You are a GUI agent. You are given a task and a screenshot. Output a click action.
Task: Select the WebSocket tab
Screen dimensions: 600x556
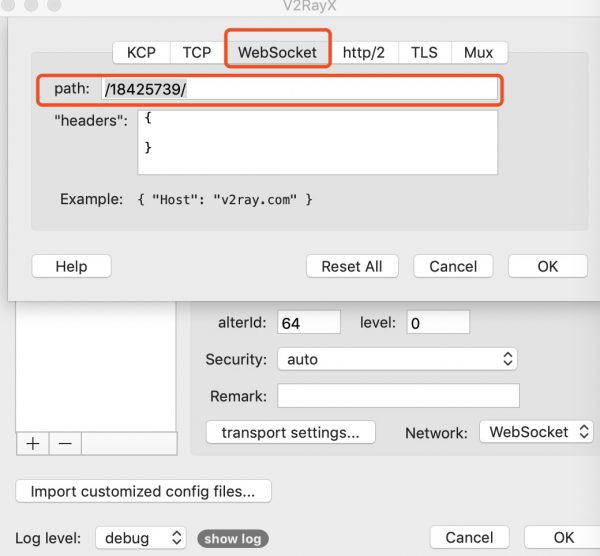tap(277, 52)
